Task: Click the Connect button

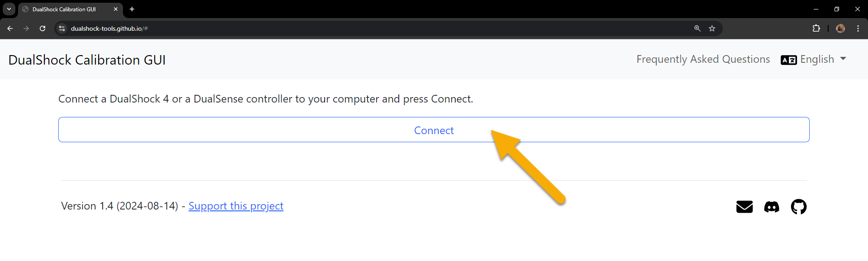Action: coord(434,130)
